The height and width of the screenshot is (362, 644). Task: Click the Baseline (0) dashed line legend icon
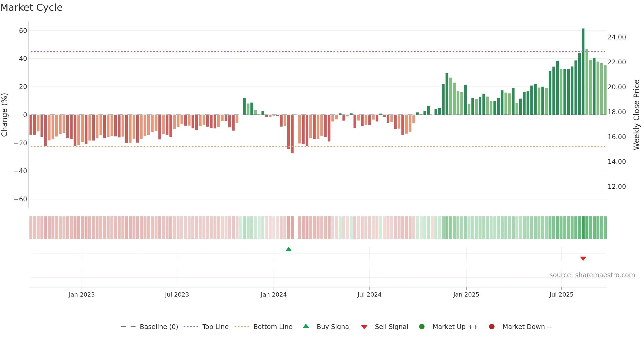128,327
